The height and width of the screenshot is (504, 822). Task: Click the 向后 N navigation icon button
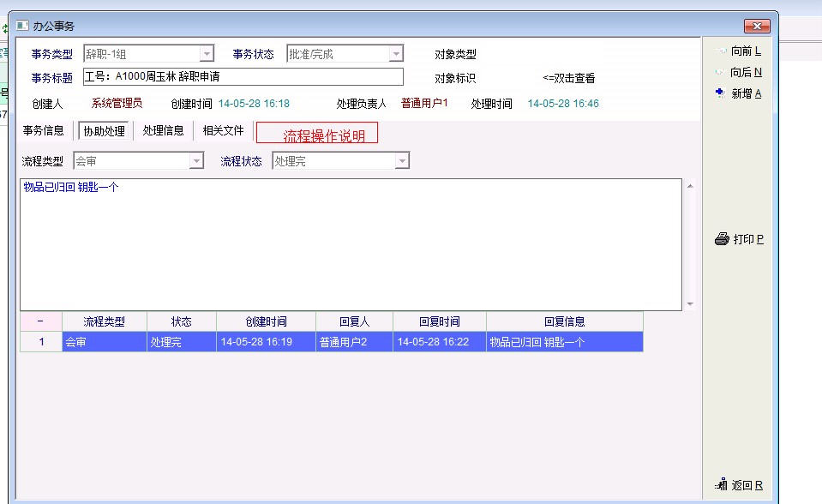[721, 73]
